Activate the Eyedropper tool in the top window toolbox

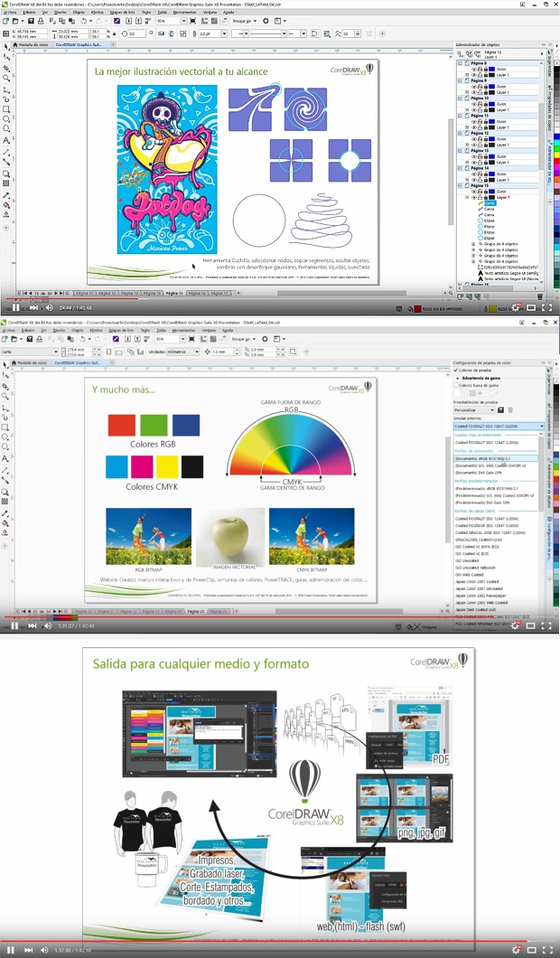(6, 195)
